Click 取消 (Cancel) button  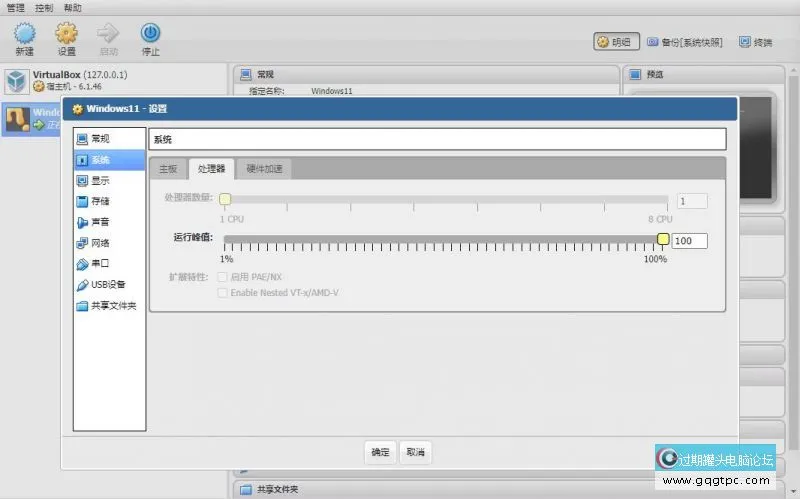click(415, 452)
